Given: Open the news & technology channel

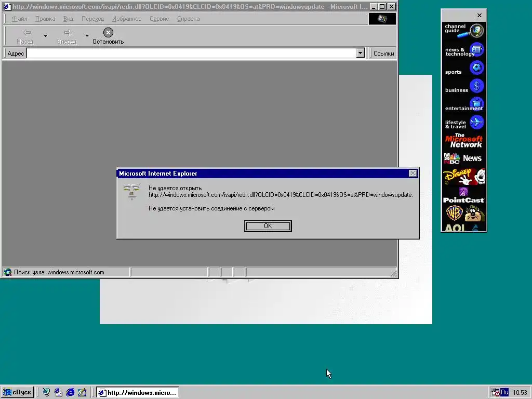Looking at the screenshot, I should 464,50.
